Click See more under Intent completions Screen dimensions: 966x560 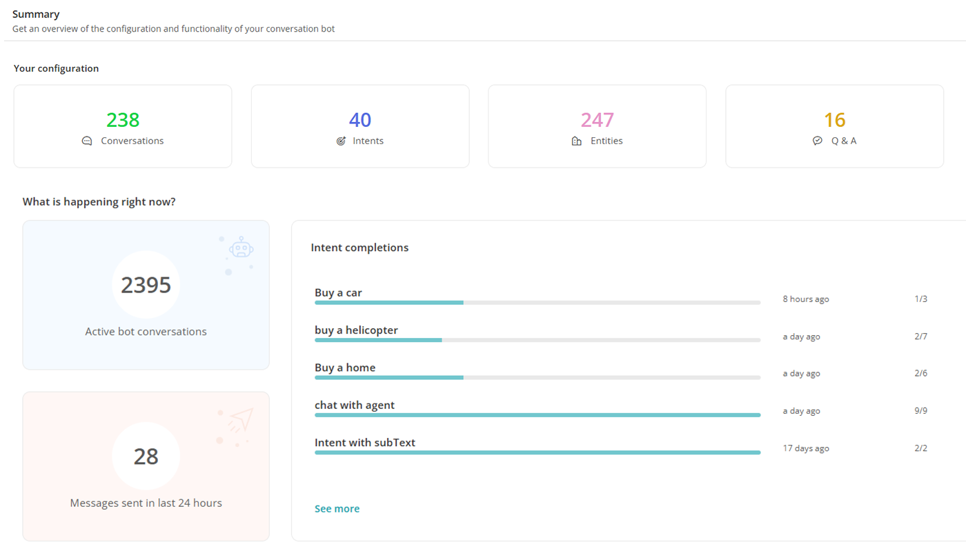click(x=337, y=509)
